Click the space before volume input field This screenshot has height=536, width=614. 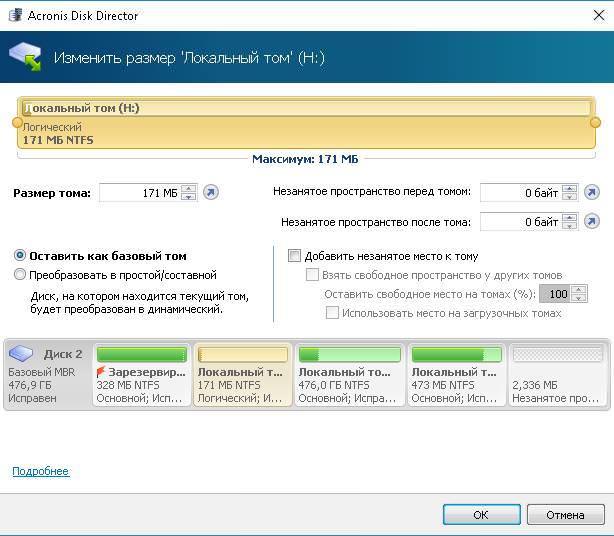point(521,193)
